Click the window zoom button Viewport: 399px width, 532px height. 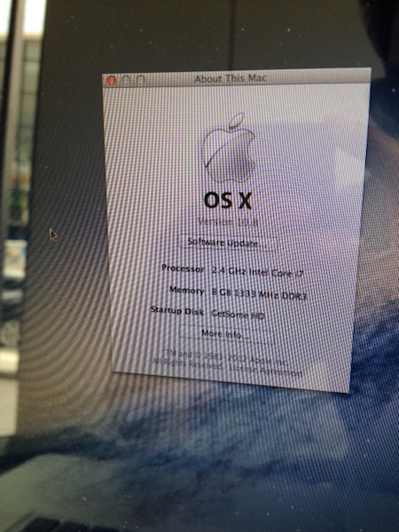(140, 80)
